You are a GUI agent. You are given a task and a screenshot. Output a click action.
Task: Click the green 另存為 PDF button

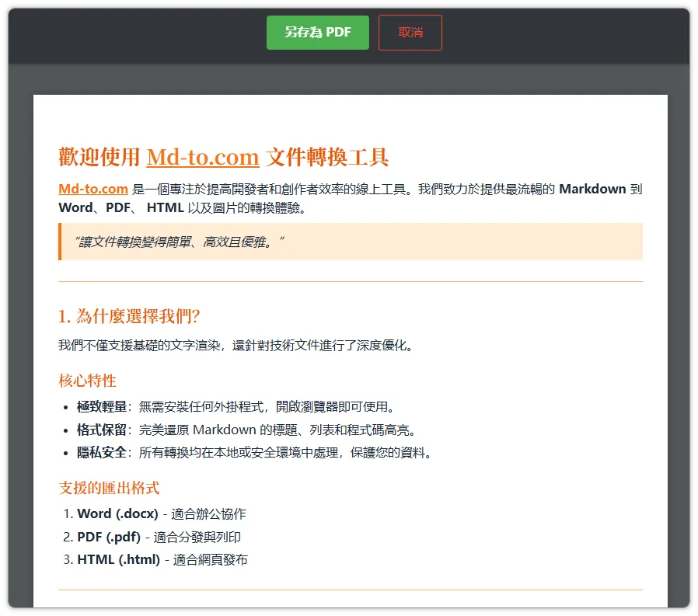[317, 32]
